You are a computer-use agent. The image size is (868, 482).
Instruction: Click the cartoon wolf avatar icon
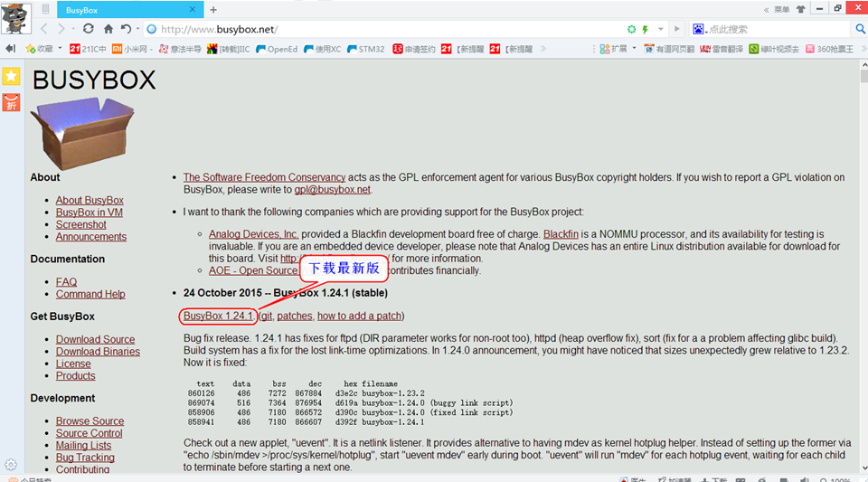click(x=15, y=18)
